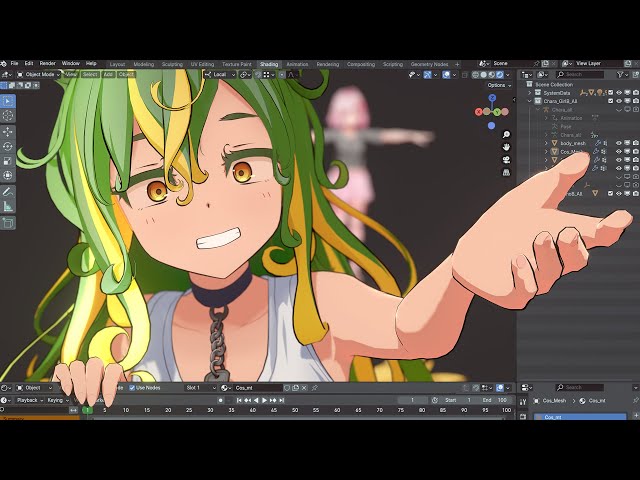Switch to wireframe viewport shading

[x=476, y=75]
